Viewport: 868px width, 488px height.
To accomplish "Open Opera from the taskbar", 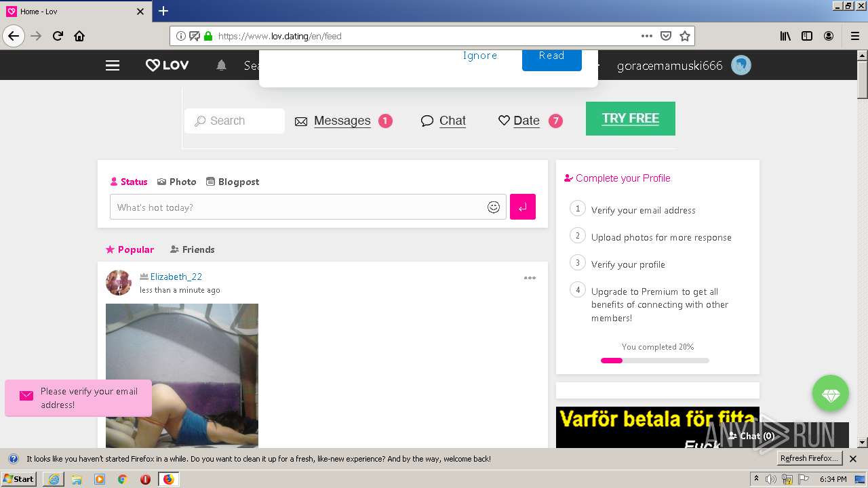I will click(145, 479).
